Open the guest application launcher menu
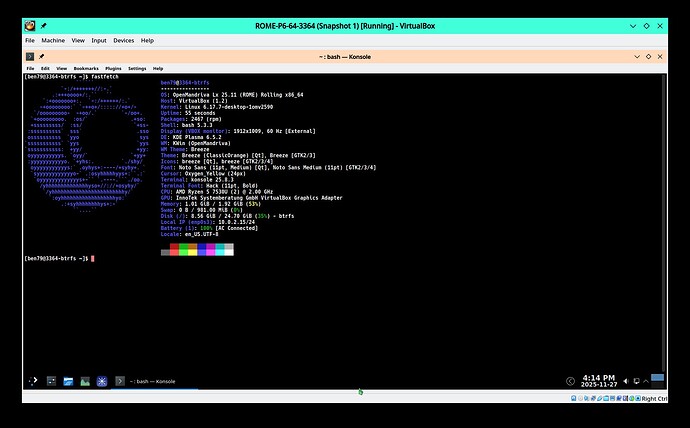690x428 pixels. click(x=33, y=381)
